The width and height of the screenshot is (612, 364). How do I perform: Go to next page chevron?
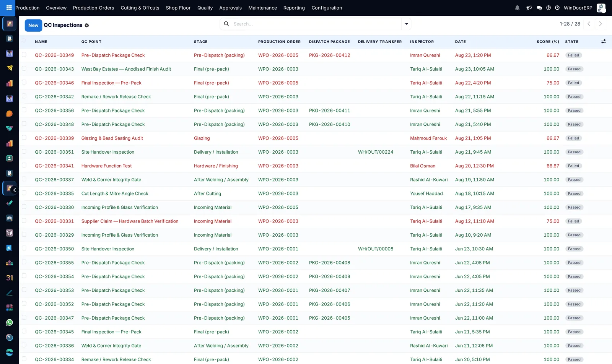click(601, 24)
